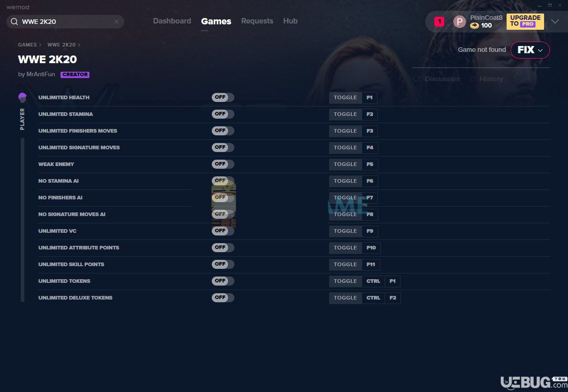The image size is (568, 392).
Task: Click inside the WWE 2K20 search field
Action: pyautogui.click(x=65, y=22)
